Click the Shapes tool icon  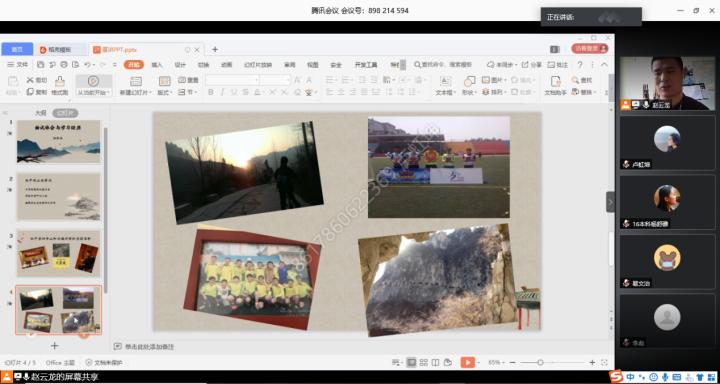pos(469,82)
